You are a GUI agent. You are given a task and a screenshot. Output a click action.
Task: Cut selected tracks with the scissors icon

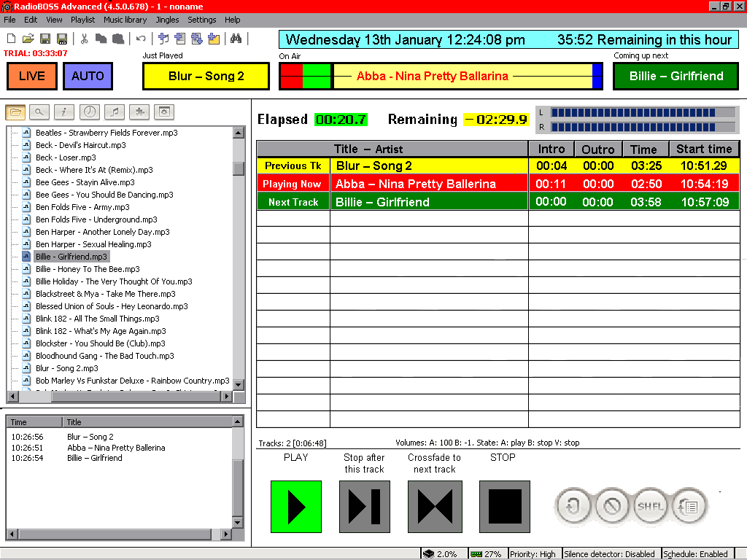click(x=85, y=39)
